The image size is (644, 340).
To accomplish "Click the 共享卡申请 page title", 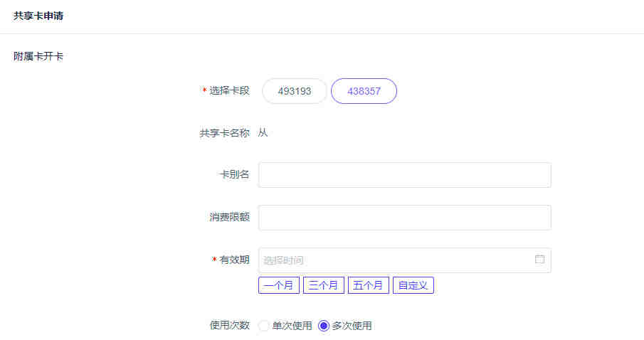I will [38, 16].
